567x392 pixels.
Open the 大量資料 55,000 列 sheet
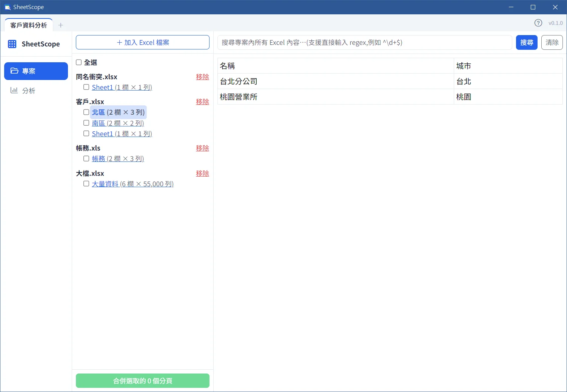[x=133, y=184]
